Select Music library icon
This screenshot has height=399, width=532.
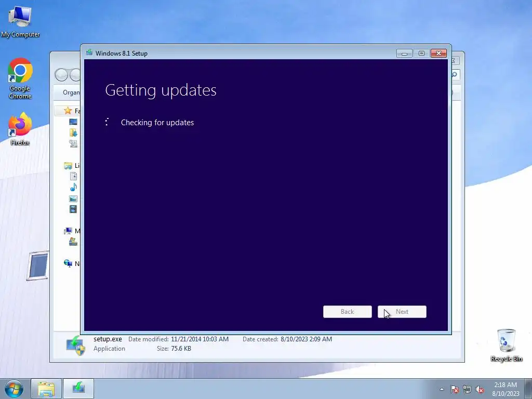[x=73, y=187]
